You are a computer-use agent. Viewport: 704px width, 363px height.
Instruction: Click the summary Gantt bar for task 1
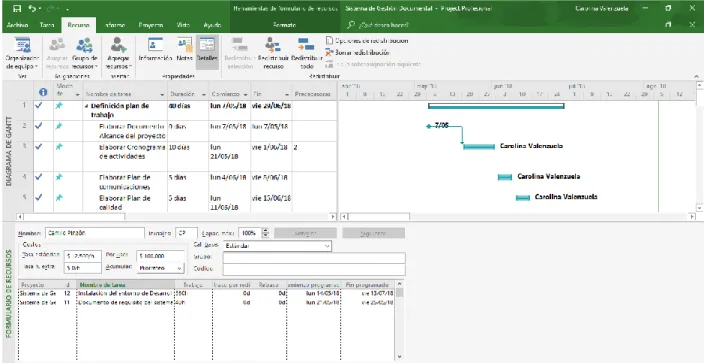pos(496,106)
